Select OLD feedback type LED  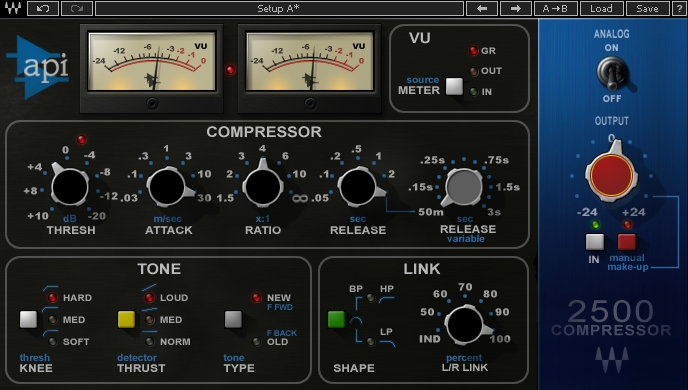point(257,341)
